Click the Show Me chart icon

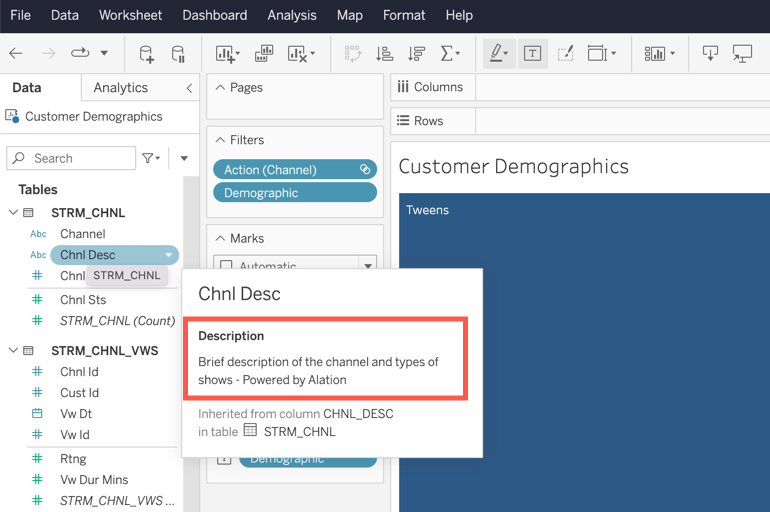pos(660,54)
